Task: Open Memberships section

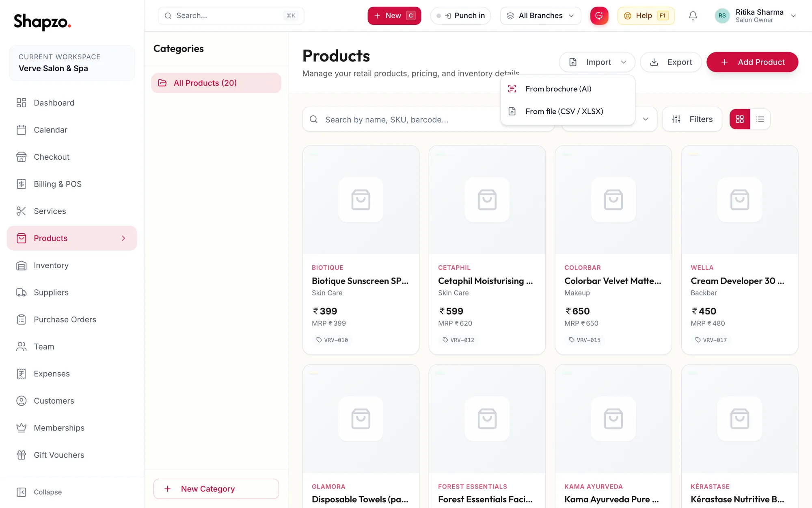Action: (72, 428)
